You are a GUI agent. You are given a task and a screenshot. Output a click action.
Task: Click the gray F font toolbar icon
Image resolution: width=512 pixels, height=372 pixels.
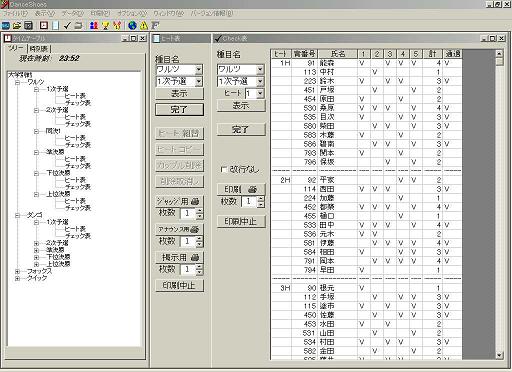155,25
